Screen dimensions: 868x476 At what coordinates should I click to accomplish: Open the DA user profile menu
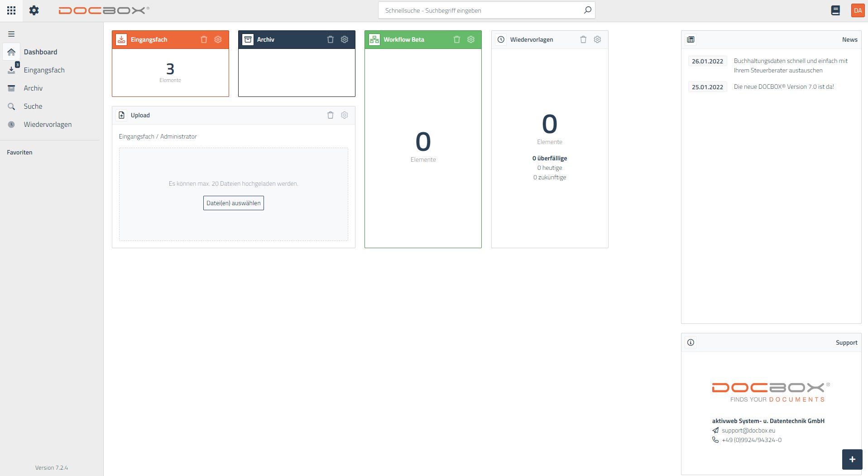(858, 10)
